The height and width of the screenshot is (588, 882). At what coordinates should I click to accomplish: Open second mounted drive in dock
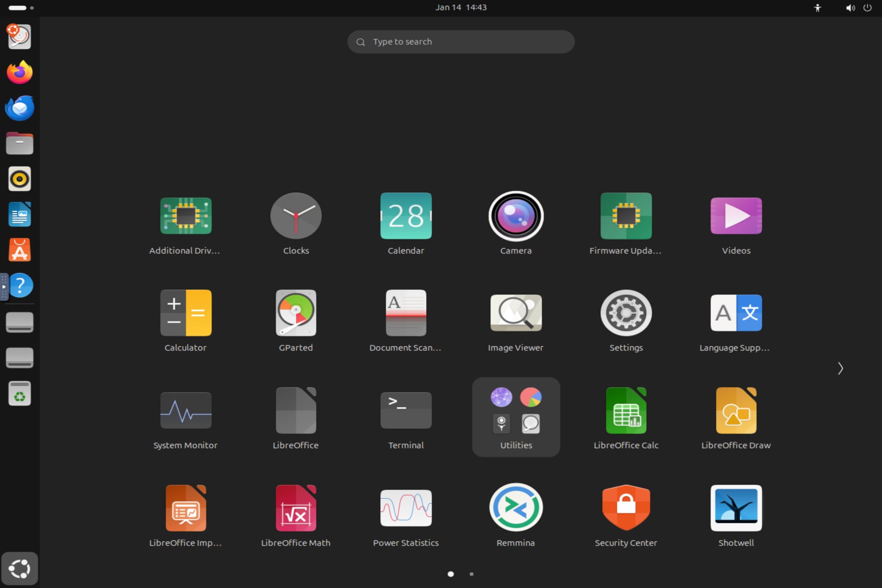20,358
